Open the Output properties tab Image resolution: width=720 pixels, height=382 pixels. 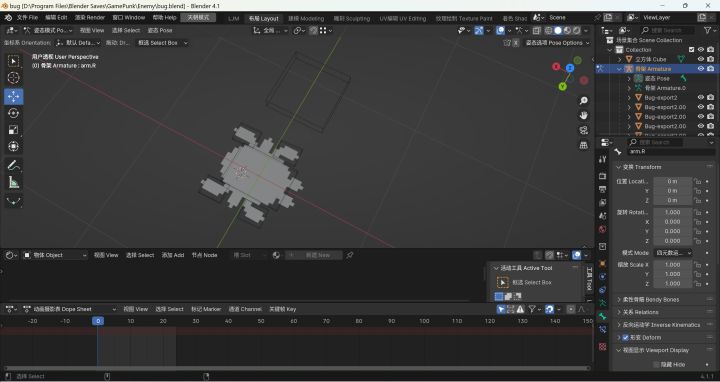(x=602, y=189)
